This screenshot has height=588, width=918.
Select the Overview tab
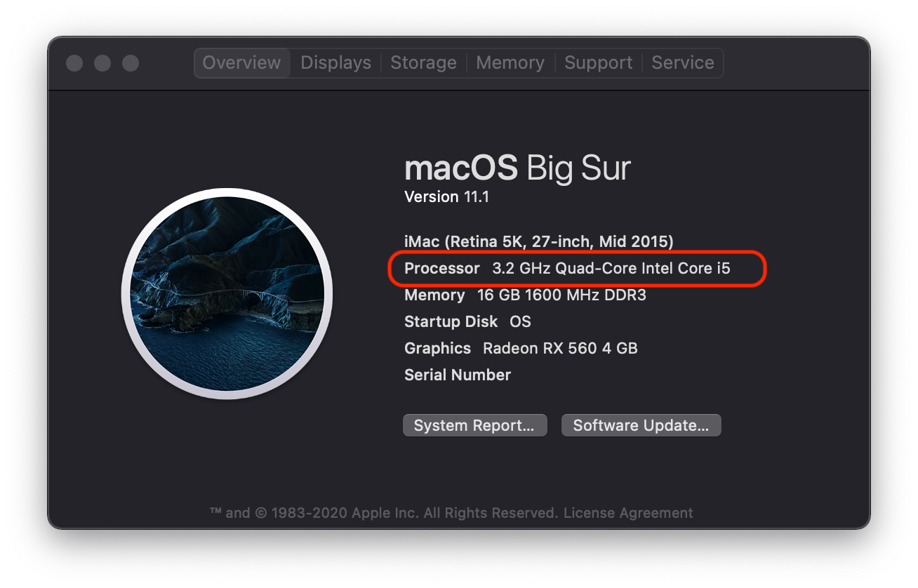pos(241,62)
